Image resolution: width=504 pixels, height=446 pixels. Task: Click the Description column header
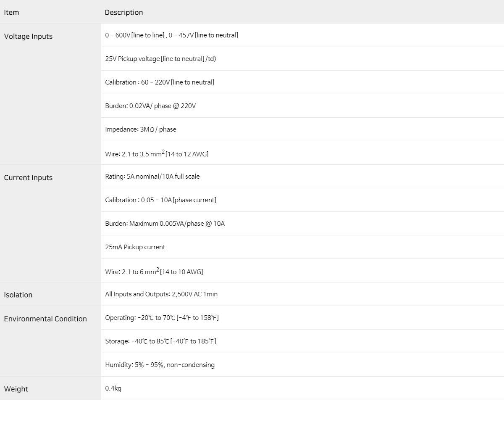point(124,12)
